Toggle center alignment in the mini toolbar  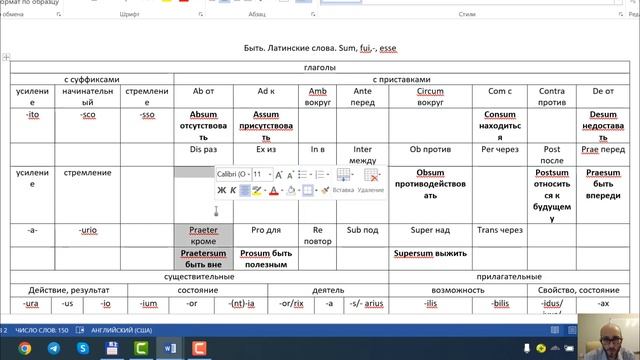tap(244, 190)
